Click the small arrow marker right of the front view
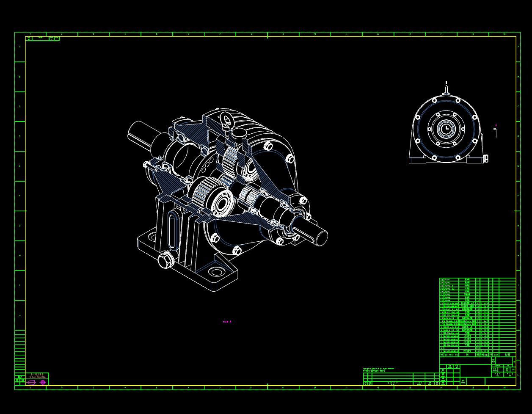532x414 pixels. click(x=495, y=126)
